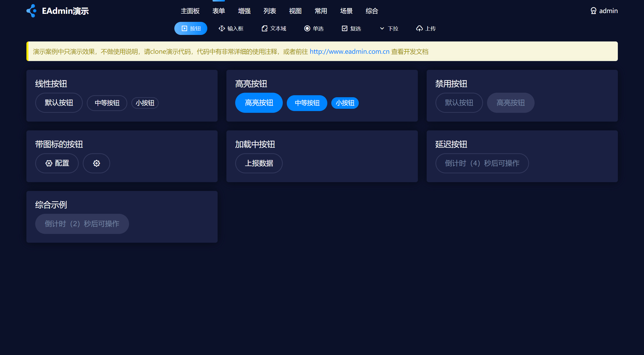Screen dimensions: 644x355
Task: Click the blue 高亮按钮 primary button
Action: coord(259,103)
